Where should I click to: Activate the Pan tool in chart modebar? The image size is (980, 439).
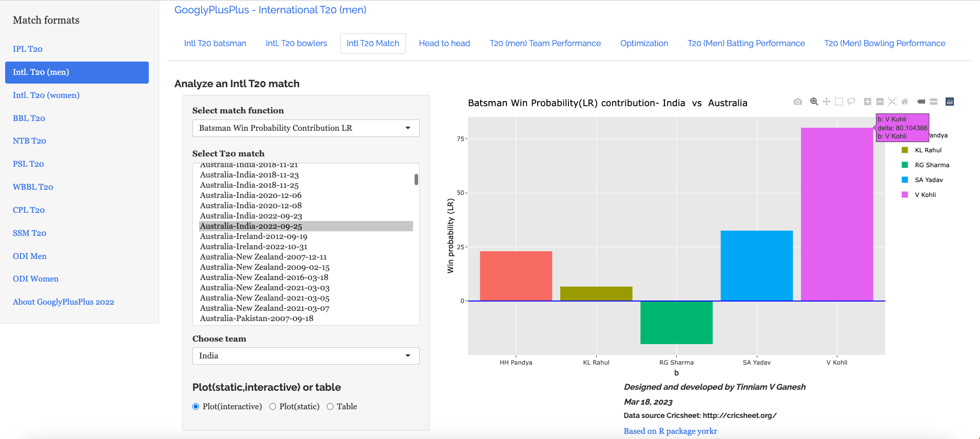point(826,102)
